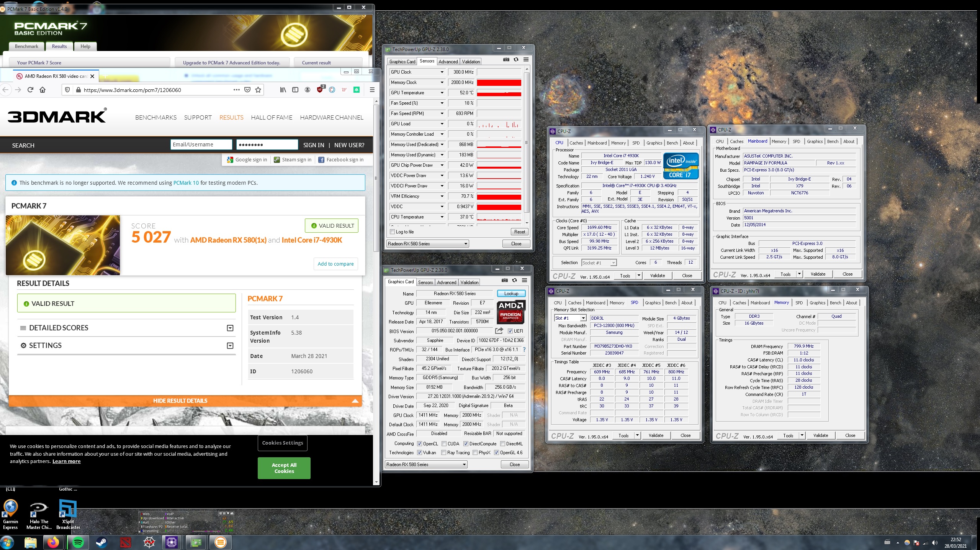Bookmark the page with the star icon
Image resolution: width=980 pixels, height=550 pixels.
[x=258, y=90]
